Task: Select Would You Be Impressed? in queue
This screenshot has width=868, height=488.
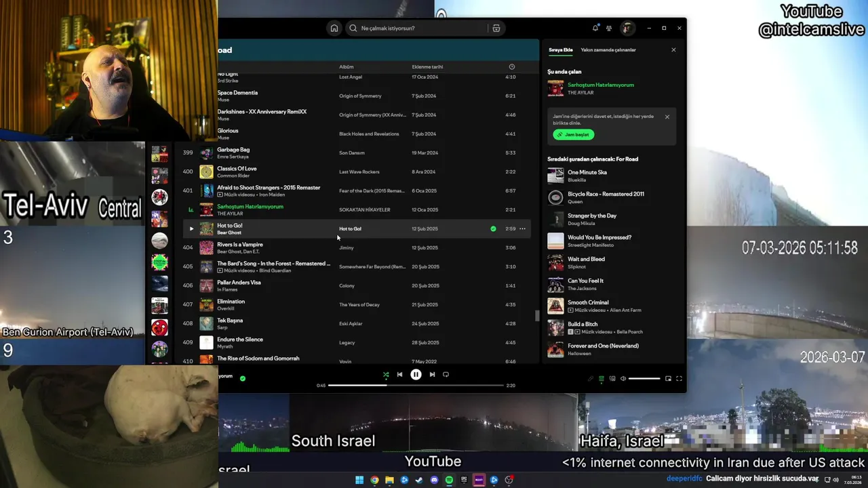Action: point(612,241)
